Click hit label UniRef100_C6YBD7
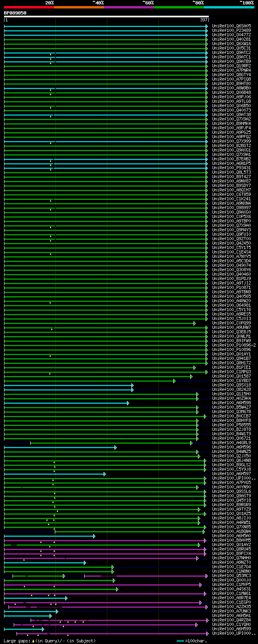Viewport: 258px width, 644px height. tap(231, 380)
